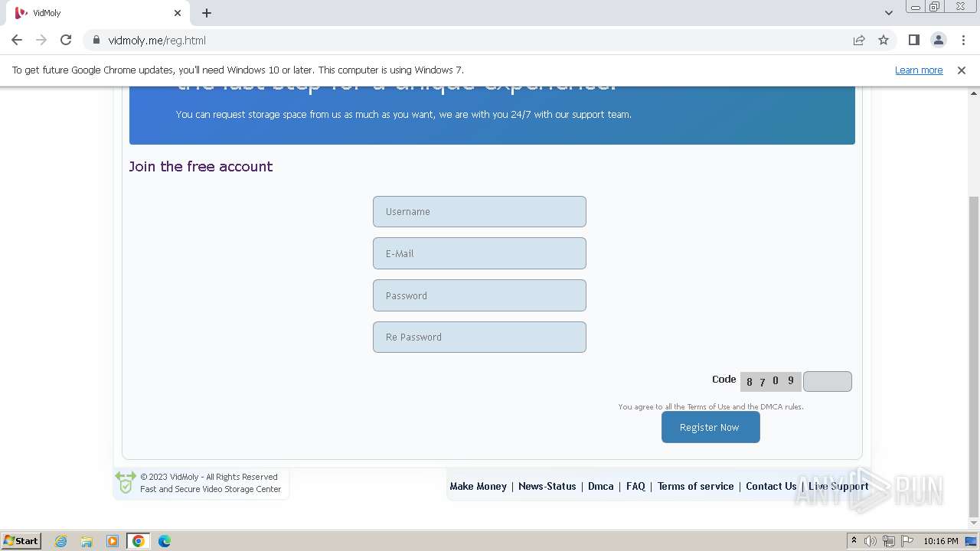Open the volume tray icon

[x=871, y=541]
